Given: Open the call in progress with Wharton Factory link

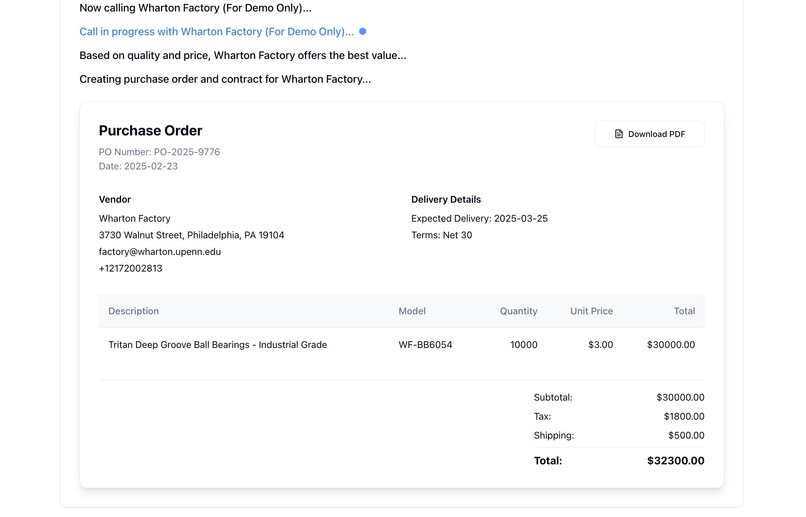Looking at the screenshot, I should click(216, 32).
